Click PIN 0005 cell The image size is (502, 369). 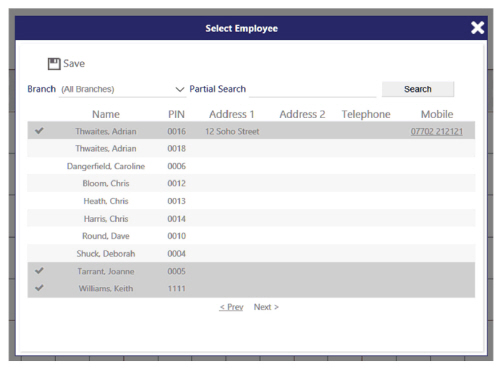(177, 271)
